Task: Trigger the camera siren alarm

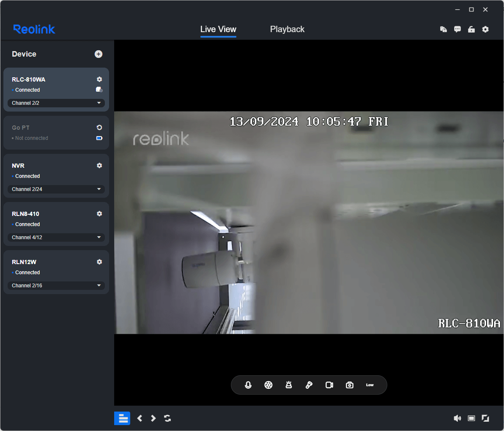Action: point(289,385)
